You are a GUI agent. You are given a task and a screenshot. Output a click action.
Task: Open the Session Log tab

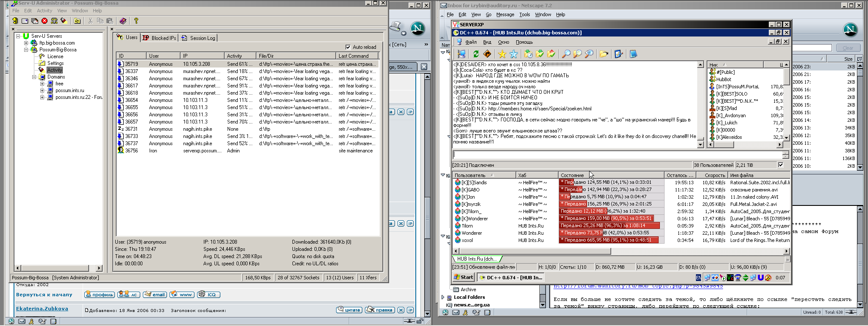198,38
